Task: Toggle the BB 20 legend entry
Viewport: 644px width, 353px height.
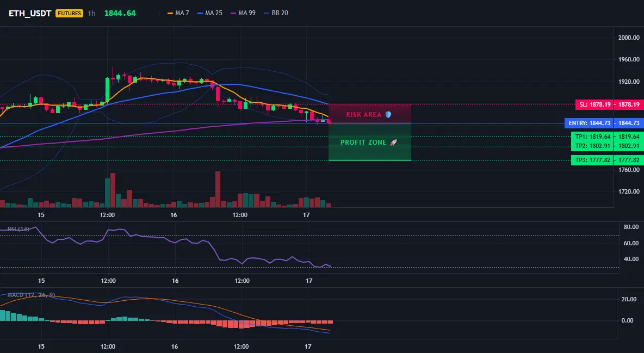Action: click(x=276, y=13)
